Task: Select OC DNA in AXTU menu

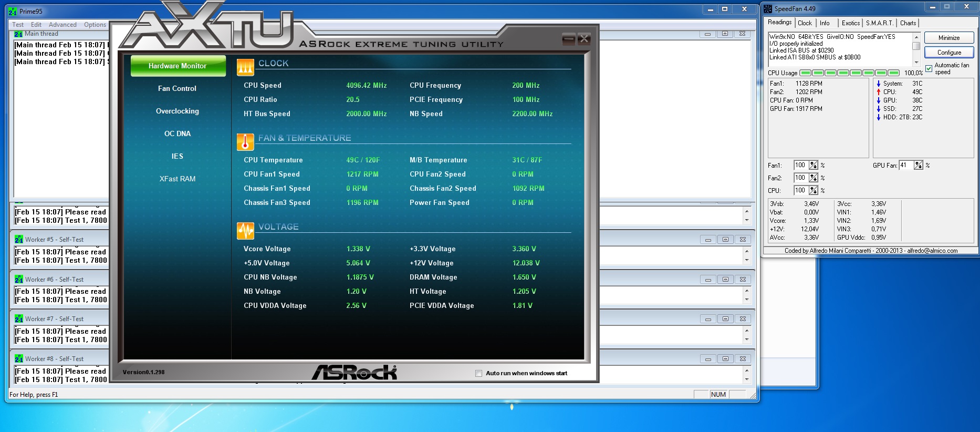Action: click(178, 133)
